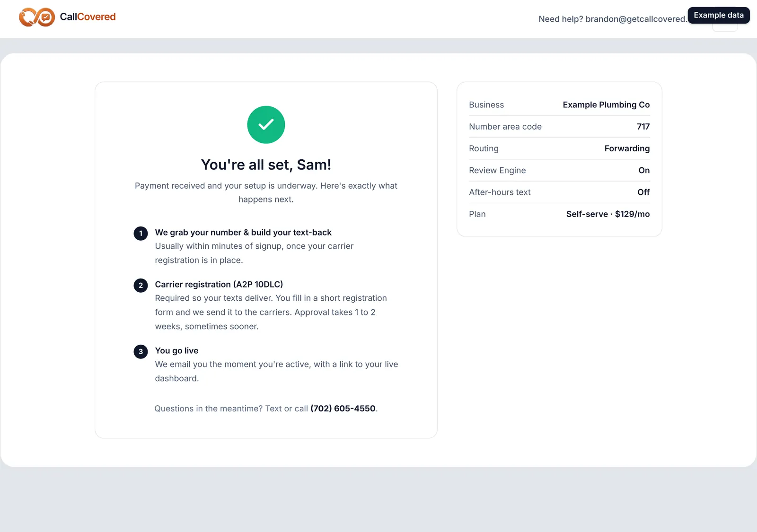757x532 pixels.
Task: Select "Questions in the meantime?" text
Action: pyautogui.click(x=209, y=409)
